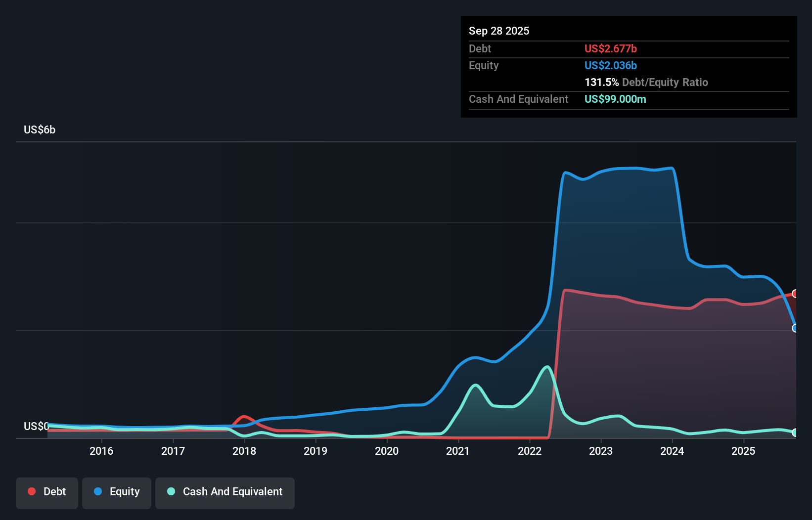Click the 2024 x-axis label
Screen dimensions: 812x520
[x=672, y=451]
